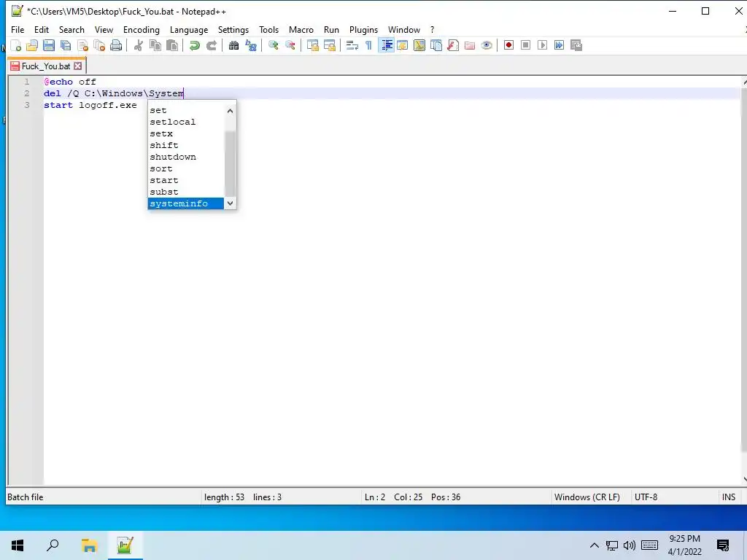747x560 pixels.
Task: Save the file with the Save icon
Action: tap(49, 45)
